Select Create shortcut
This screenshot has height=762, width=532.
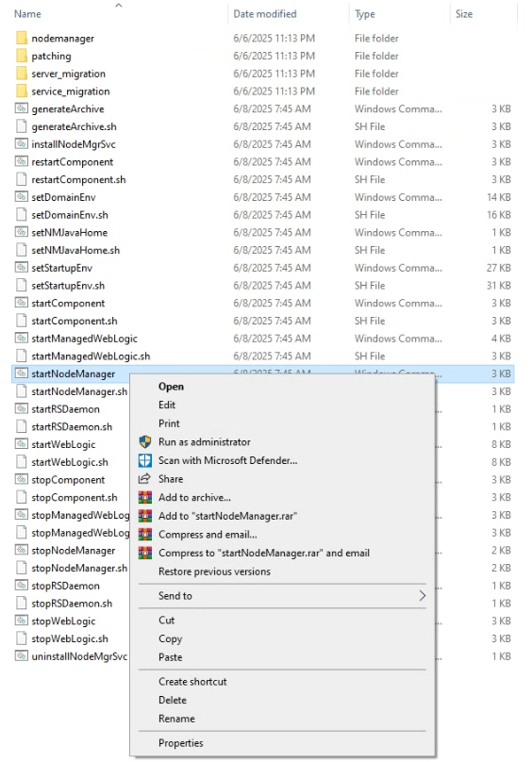pyautogui.click(x=192, y=682)
